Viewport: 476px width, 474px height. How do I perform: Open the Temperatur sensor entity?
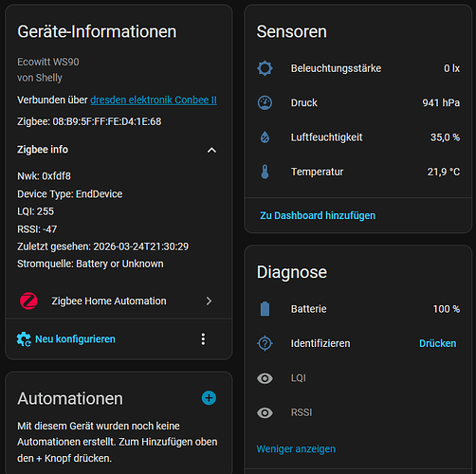click(358, 172)
